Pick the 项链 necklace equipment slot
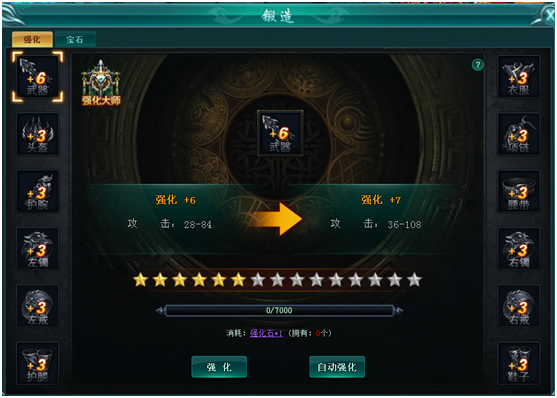Image resolution: width=557 pixels, height=398 pixels. coord(519,134)
